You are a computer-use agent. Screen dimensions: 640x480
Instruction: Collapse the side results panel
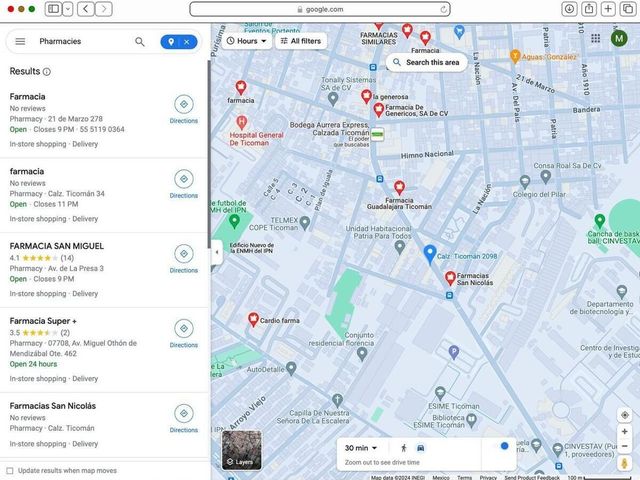click(217, 252)
